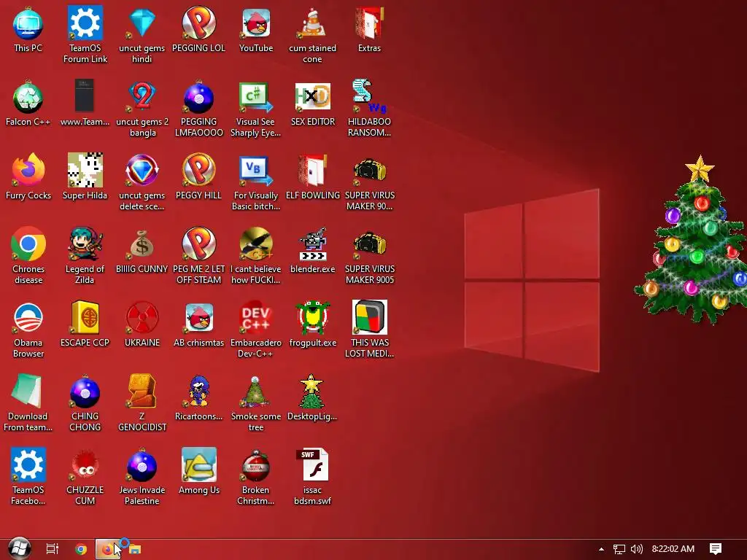Open Download From team... notepad icon
This screenshot has width=747, height=560.
[x=28, y=402]
